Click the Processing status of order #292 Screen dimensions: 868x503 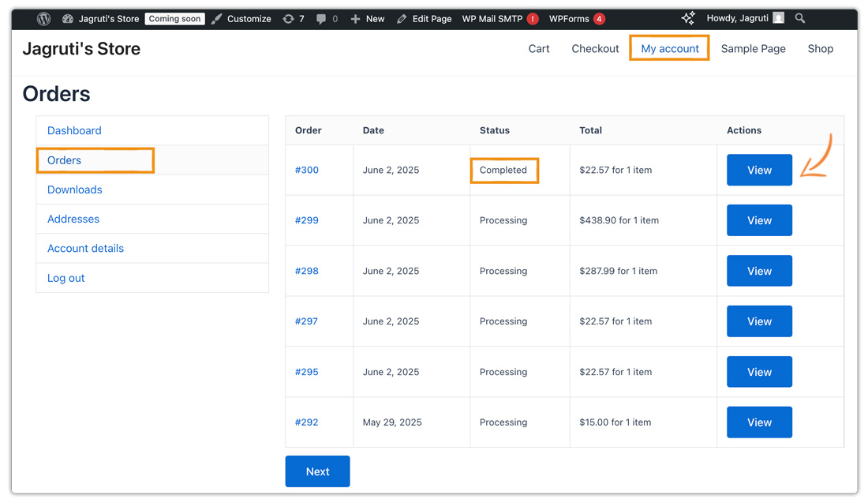[503, 422]
